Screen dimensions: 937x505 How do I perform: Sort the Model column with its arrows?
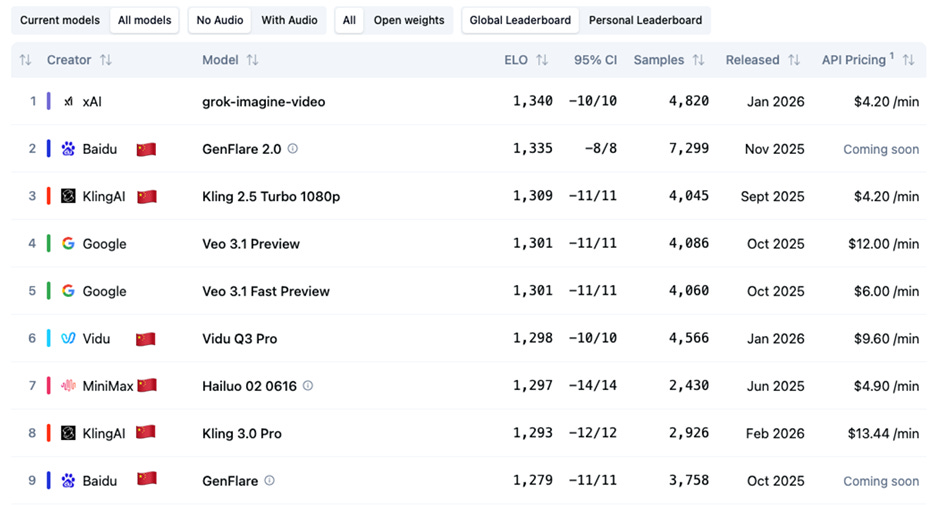tap(253, 60)
